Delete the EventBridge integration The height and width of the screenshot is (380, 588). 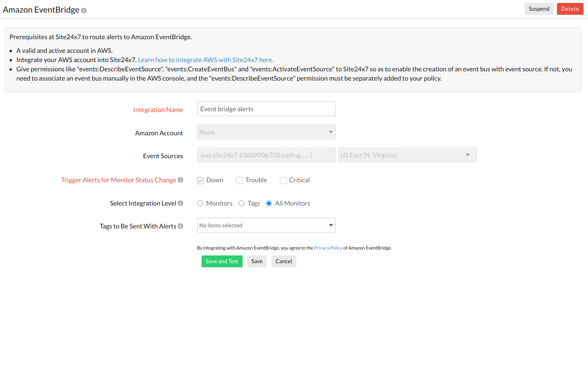(570, 9)
